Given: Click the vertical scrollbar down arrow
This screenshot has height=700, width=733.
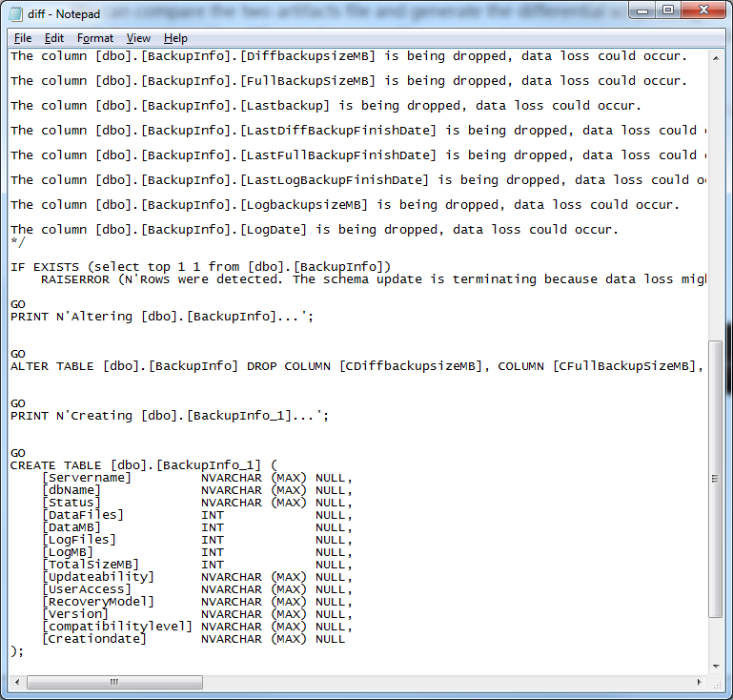Looking at the screenshot, I should [717, 667].
